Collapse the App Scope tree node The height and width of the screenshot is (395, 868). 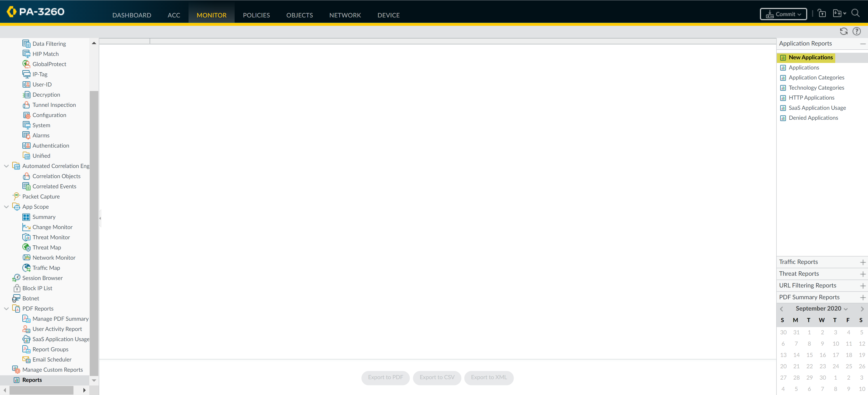pos(6,207)
